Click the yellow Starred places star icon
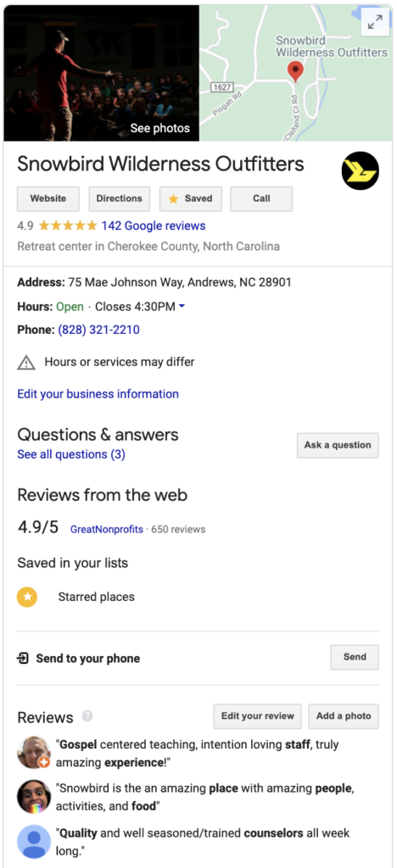The image size is (397, 868). (x=27, y=597)
